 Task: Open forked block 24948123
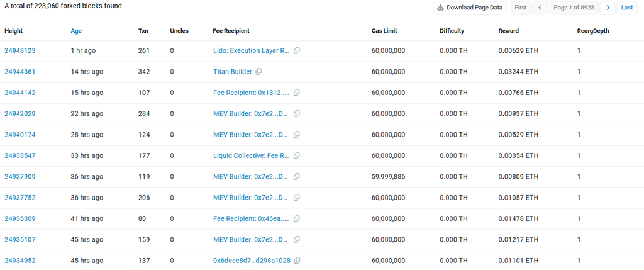(x=20, y=51)
